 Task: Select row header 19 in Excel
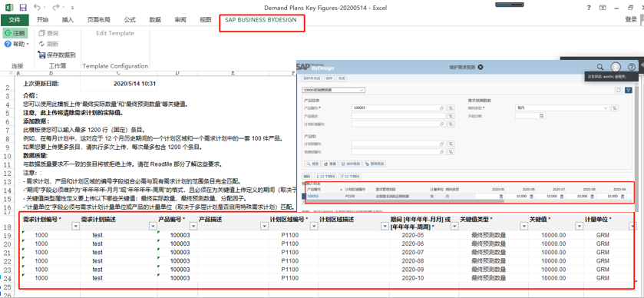8,235
